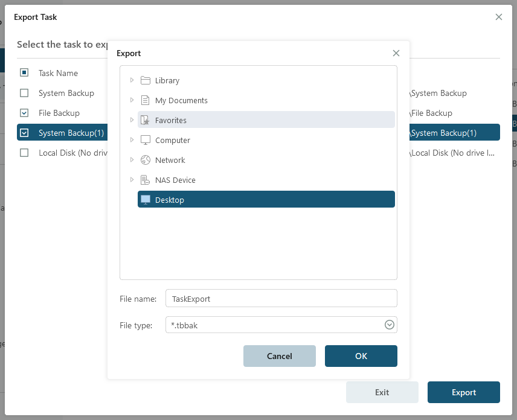The height and width of the screenshot is (420, 517).
Task: Uncheck the File Backup task checkbox
Action: click(24, 113)
